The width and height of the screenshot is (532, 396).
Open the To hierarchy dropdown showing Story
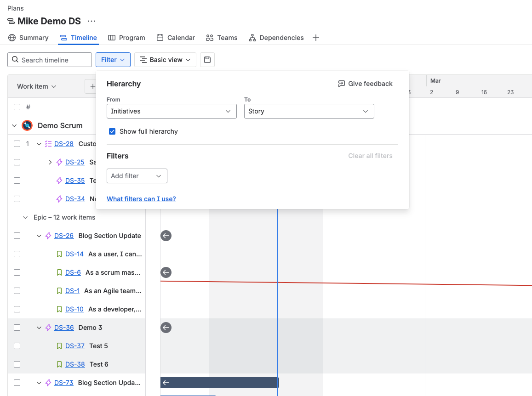pyautogui.click(x=309, y=111)
